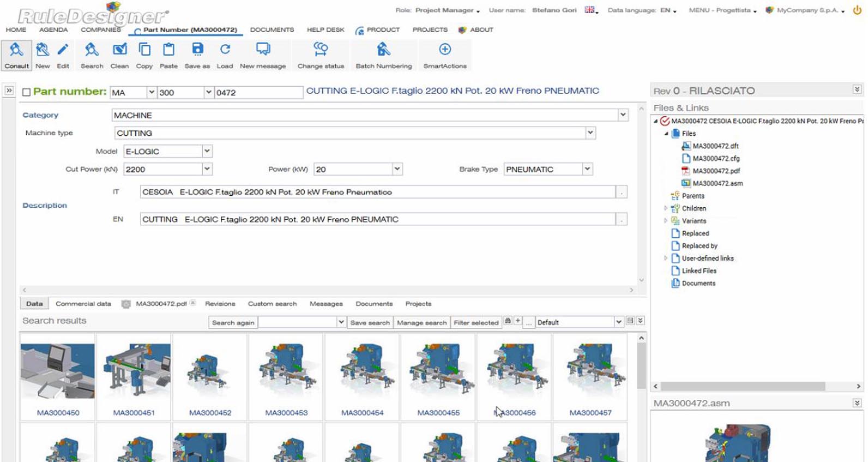Screen dimensions: 868x462
Task: Click the plus icon beside the print icon
Action: pos(518,321)
